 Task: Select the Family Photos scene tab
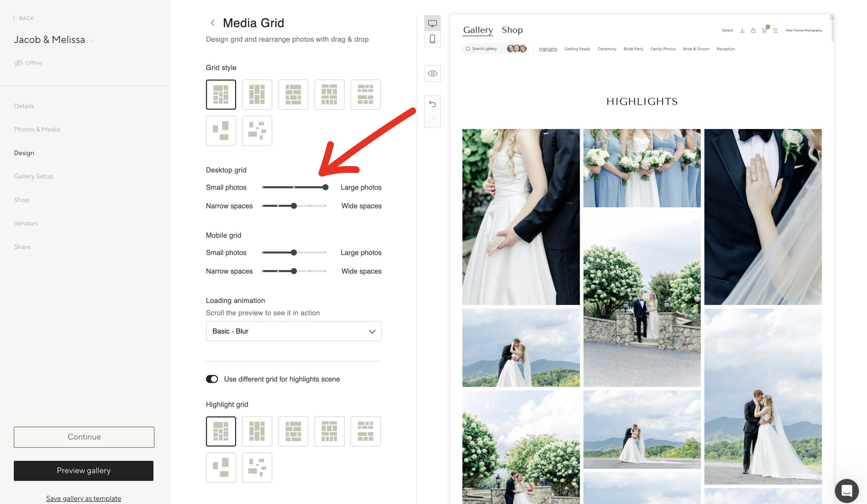tap(663, 49)
